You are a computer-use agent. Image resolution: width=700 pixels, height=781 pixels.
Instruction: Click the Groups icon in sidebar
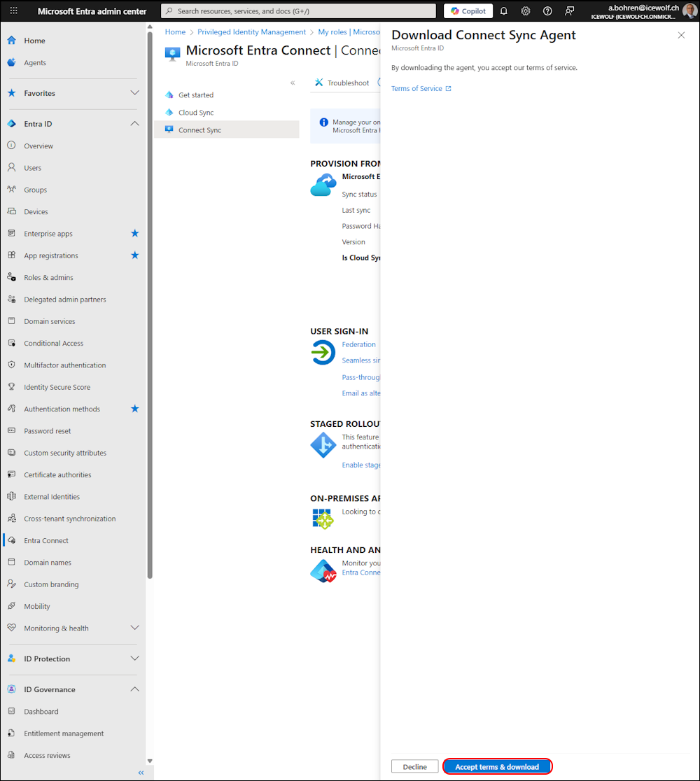(x=12, y=190)
